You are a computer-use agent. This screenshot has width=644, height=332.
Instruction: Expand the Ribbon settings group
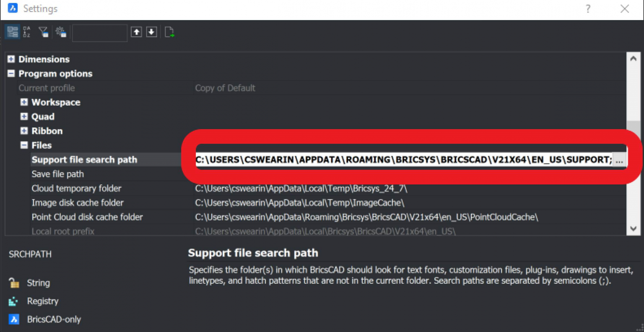pos(24,131)
